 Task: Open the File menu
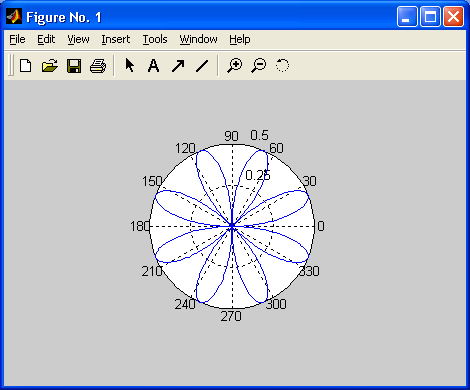click(17, 39)
